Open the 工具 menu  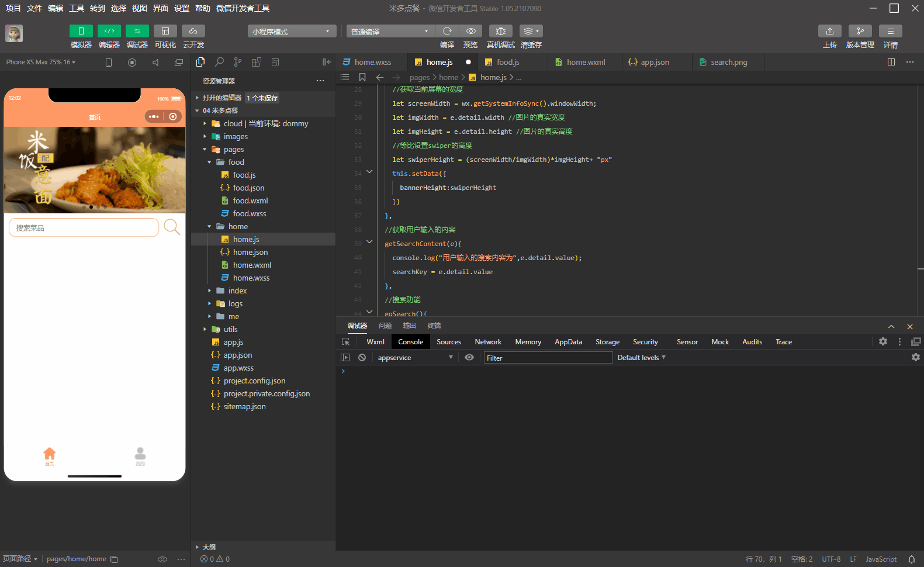(77, 8)
